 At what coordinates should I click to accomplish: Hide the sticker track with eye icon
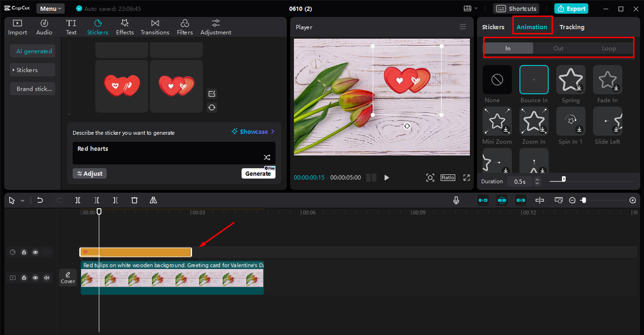[35, 253]
